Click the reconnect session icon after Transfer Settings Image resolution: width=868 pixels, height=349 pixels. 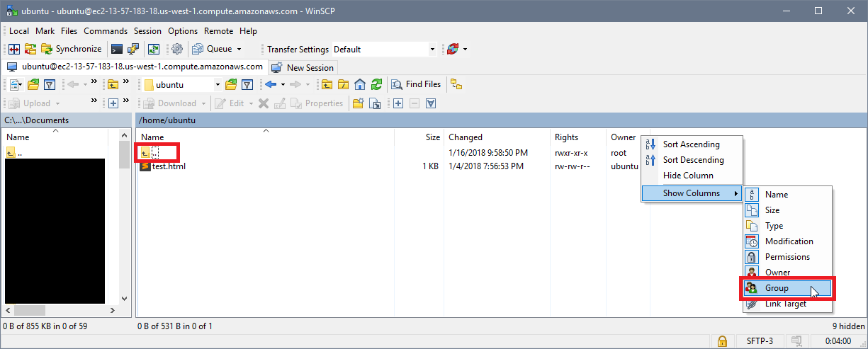tap(453, 49)
